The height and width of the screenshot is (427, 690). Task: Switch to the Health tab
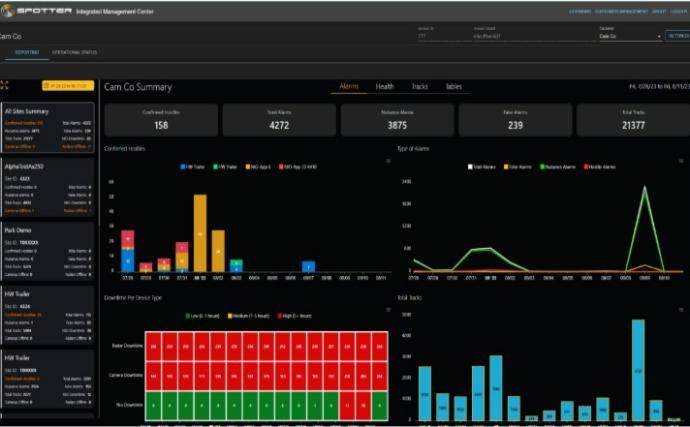[x=384, y=87]
